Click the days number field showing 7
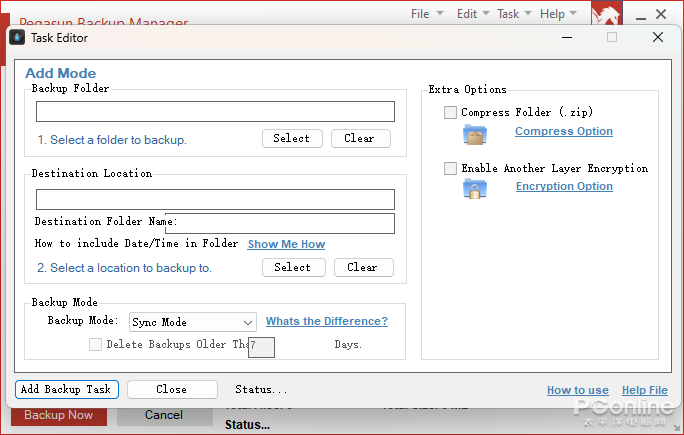 click(261, 347)
